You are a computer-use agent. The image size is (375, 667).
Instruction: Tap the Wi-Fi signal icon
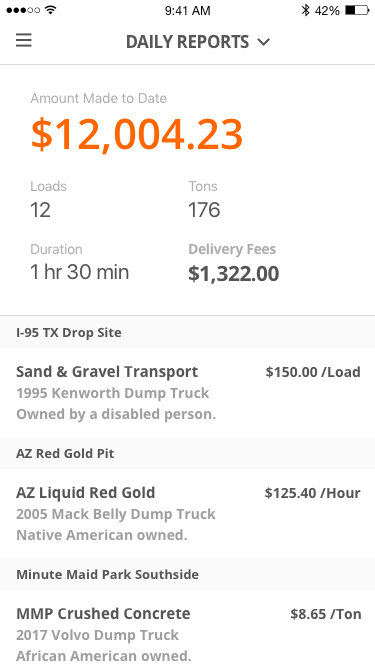pos(51,10)
